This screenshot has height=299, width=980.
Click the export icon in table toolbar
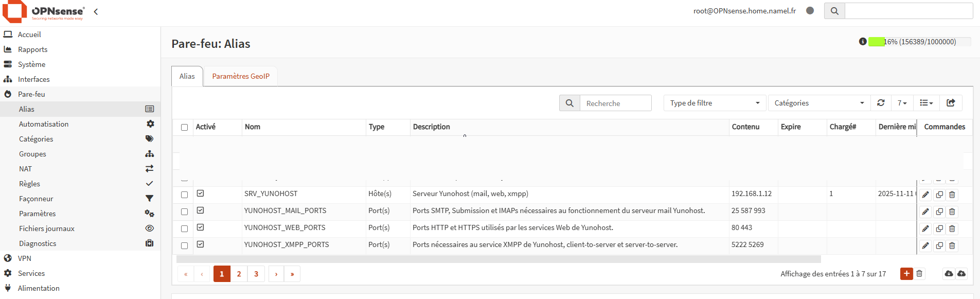point(951,103)
